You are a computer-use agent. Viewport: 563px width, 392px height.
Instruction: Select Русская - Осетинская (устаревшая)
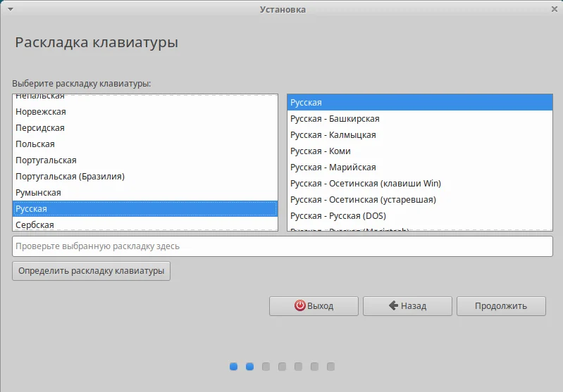click(x=420, y=199)
